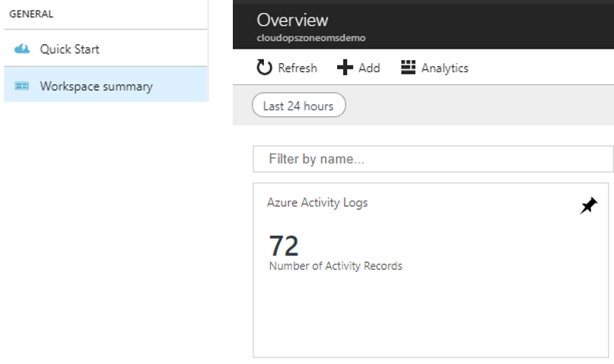Click the circular Refresh arrow icon
The width and height of the screenshot is (614, 364).
(x=264, y=67)
